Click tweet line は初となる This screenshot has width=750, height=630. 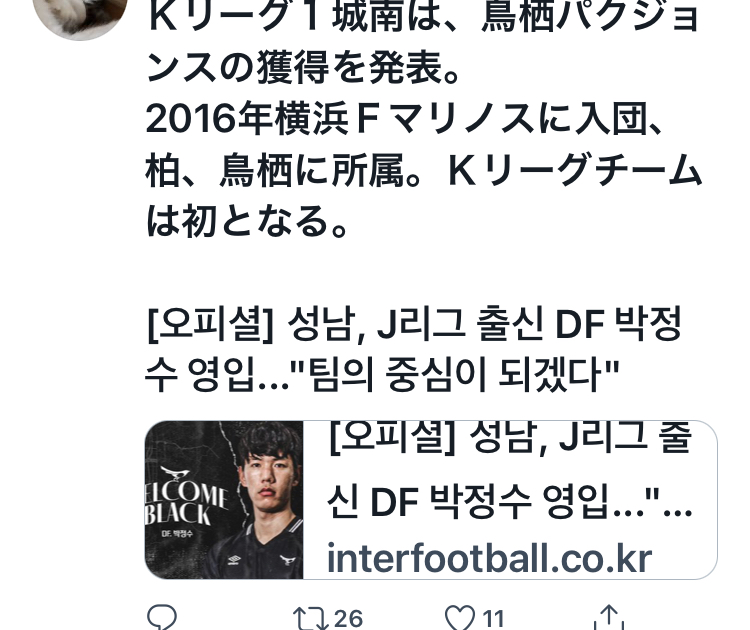click(247, 221)
